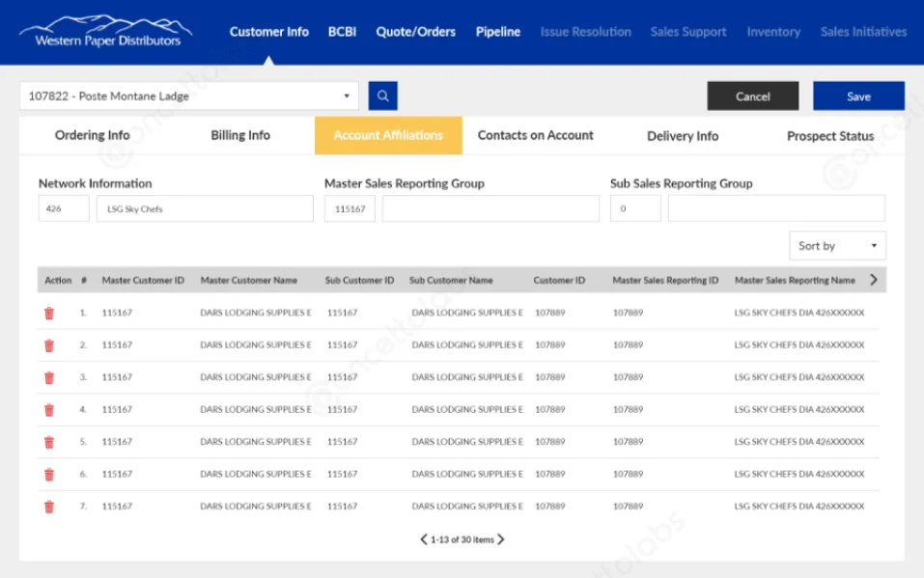The image size is (924, 578).
Task: Click the trash icon on row 4
Action: (49, 409)
